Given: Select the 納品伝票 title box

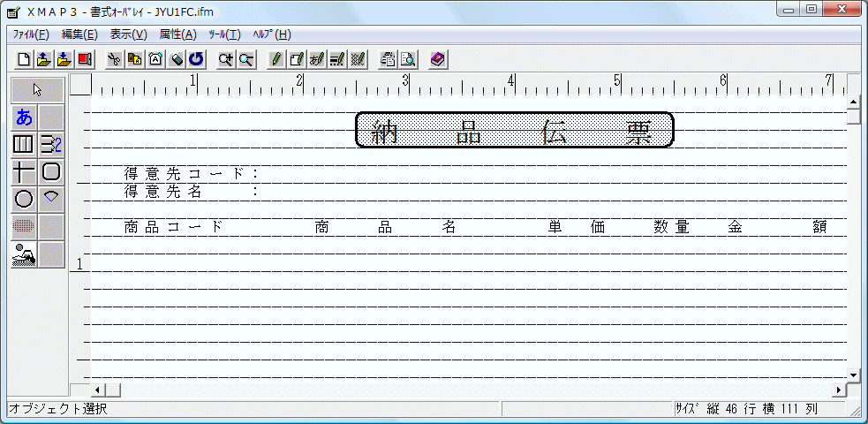Looking at the screenshot, I should pos(514,130).
